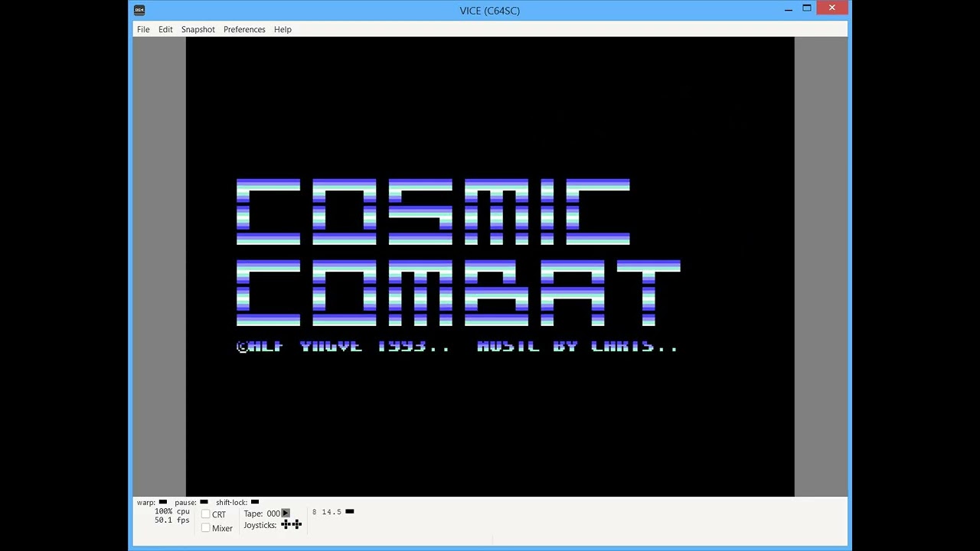Screen dimensions: 980x551
Task: Close the VICE window
Action: click(x=832, y=8)
